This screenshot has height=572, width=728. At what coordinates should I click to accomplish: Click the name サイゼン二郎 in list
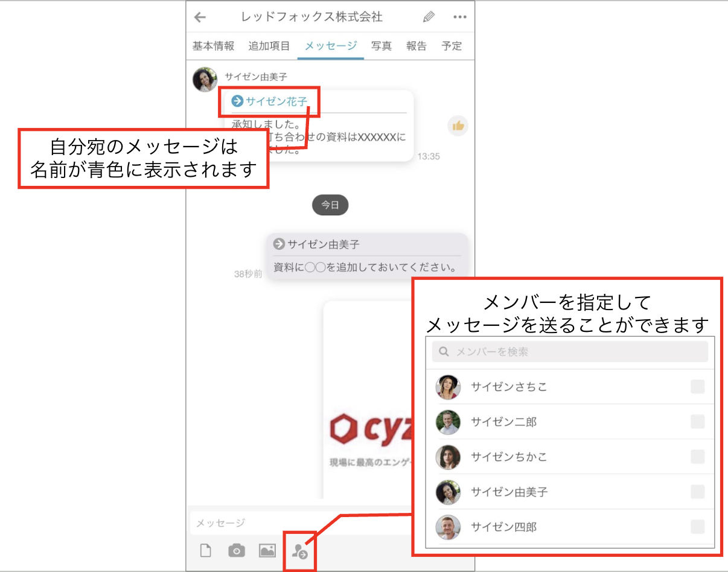[503, 422]
